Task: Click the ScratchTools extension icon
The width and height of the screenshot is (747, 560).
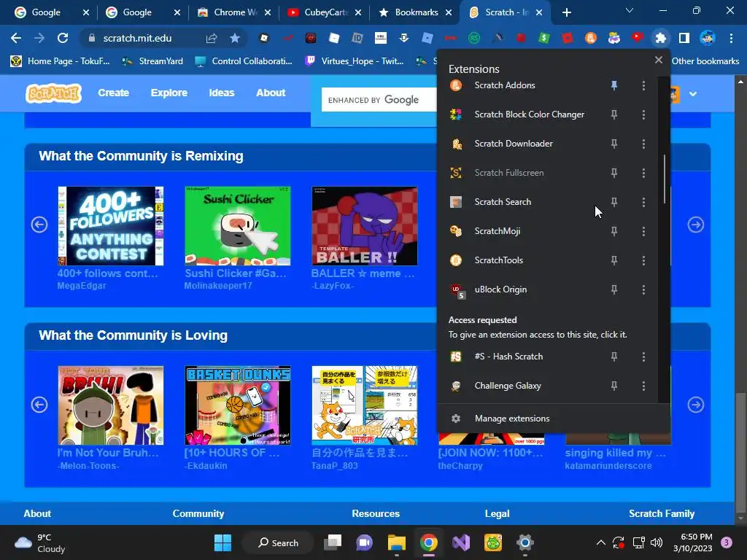Action: pyautogui.click(x=456, y=260)
